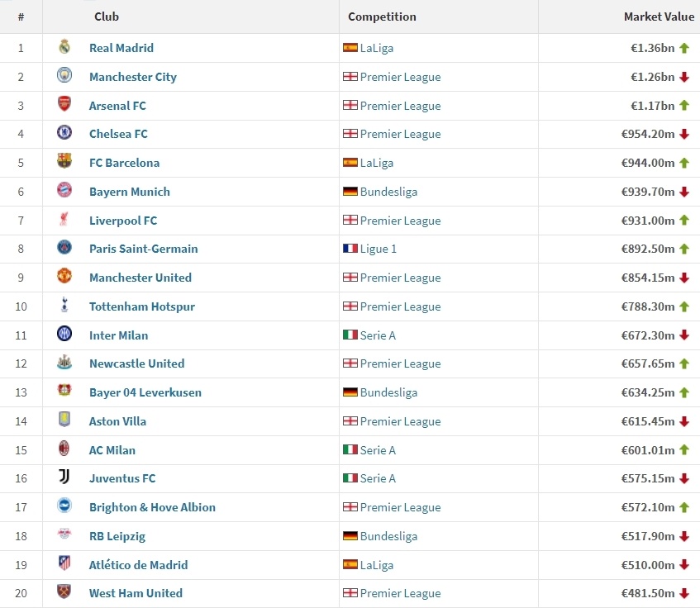Click the Juventus FC logo icon
This screenshot has width=700, height=608.
(x=64, y=478)
